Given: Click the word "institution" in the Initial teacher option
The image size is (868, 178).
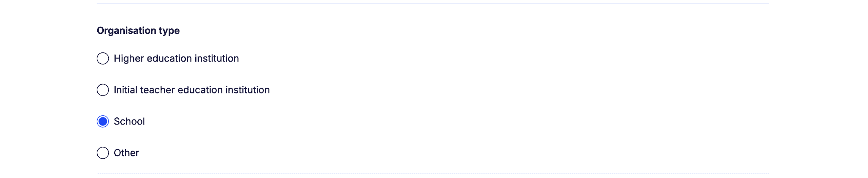Looking at the screenshot, I should click(x=248, y=90).
